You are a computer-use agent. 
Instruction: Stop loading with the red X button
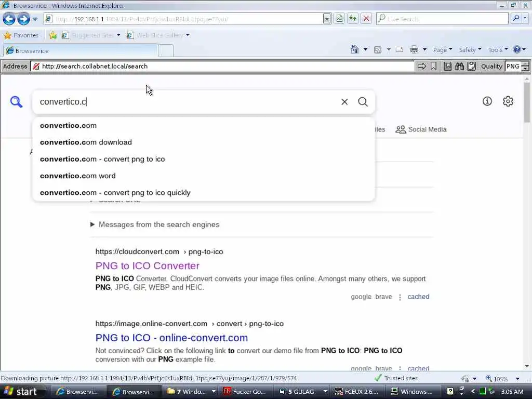click(366, 19)
